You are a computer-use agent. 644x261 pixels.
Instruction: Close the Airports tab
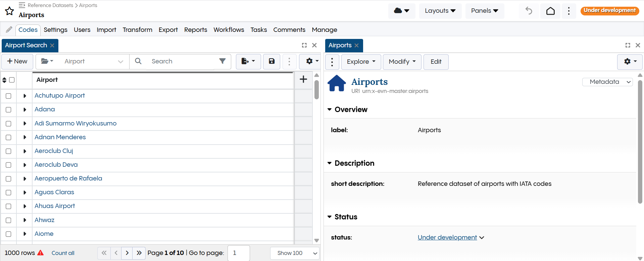[356, 45]
